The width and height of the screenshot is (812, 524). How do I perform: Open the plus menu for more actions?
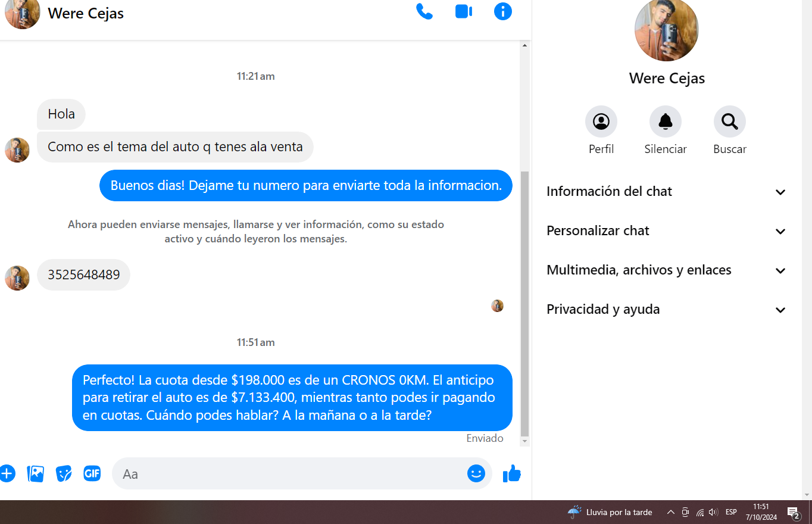[x=7, y=473]
